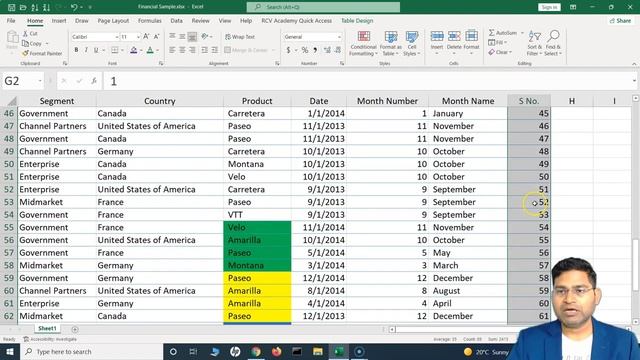Select green cell containing Velo

click(x=257, y=227)
